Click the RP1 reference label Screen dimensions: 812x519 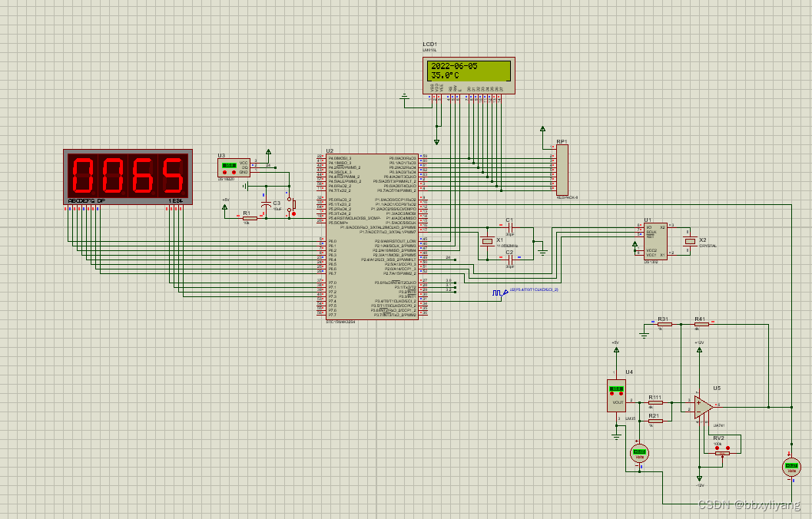(x=562, y=141)
